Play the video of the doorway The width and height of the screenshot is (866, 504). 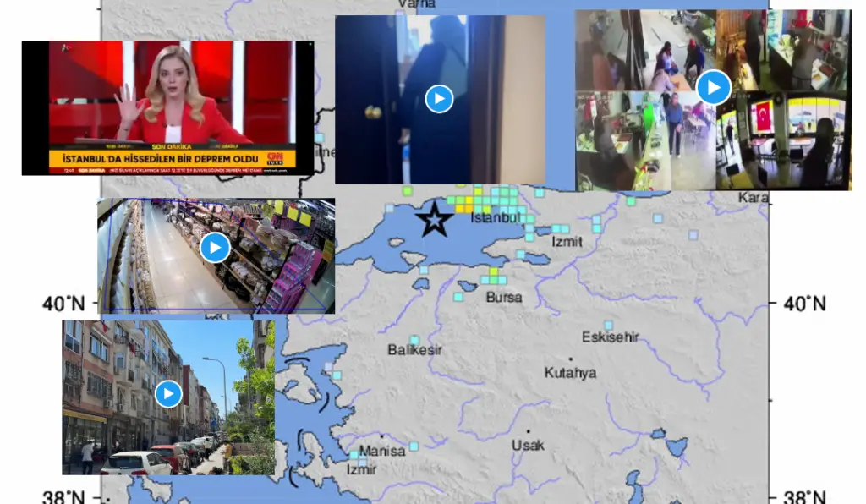click(438, 99)
